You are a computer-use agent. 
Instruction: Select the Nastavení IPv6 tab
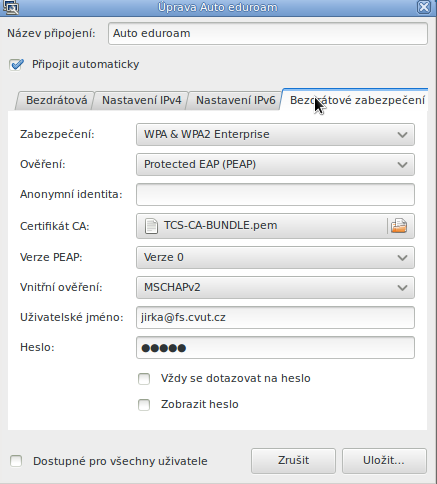pyautogui.click(x=236, y=100)
